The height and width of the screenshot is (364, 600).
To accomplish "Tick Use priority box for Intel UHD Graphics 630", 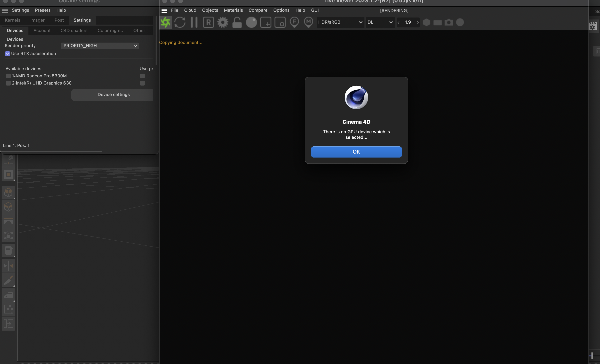I will (x=142, y=83).
